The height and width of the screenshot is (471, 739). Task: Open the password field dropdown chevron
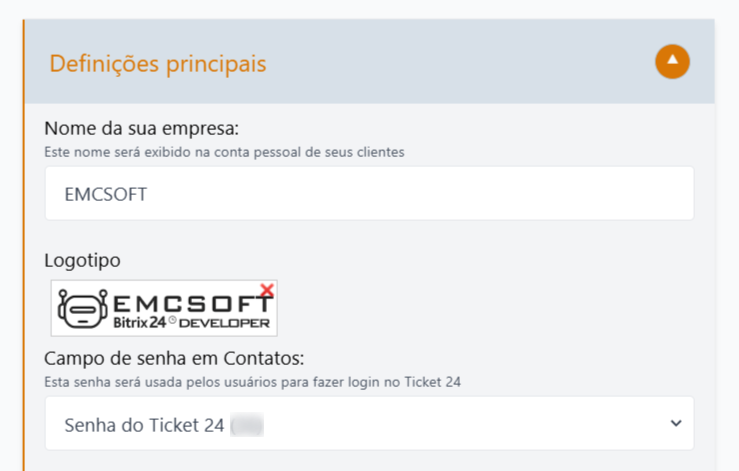tap(676, 423)
